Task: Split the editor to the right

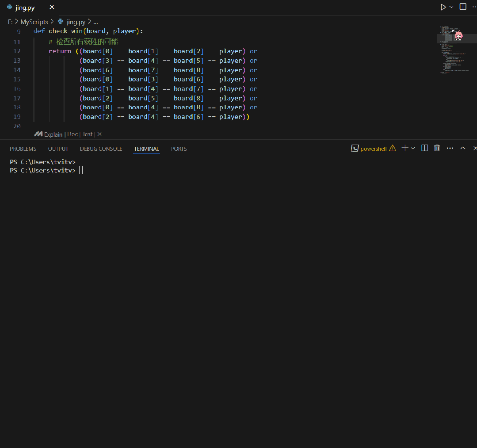Action: click(x=463, y=7)
